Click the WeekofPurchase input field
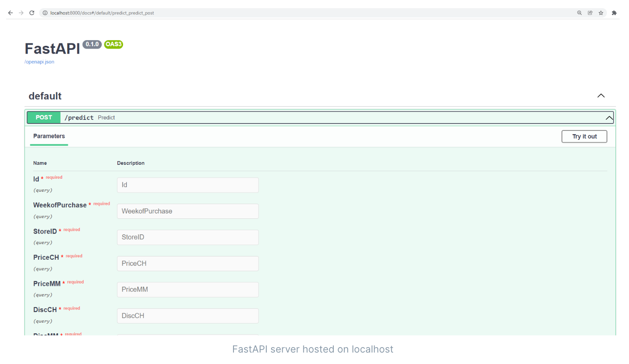This screenshot has height=364, width=629. (188, 211)
